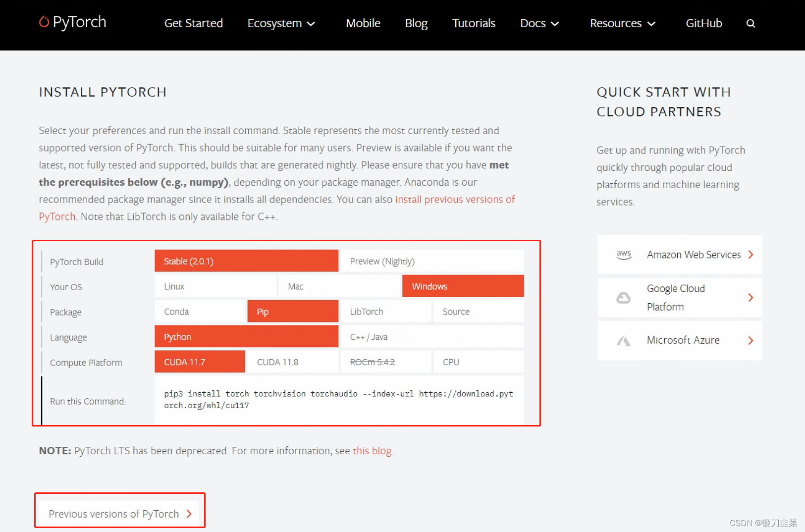Open the GitHub nav link
Image resolution: width=805 pixels, height=532 pixels.
point(703,23)
